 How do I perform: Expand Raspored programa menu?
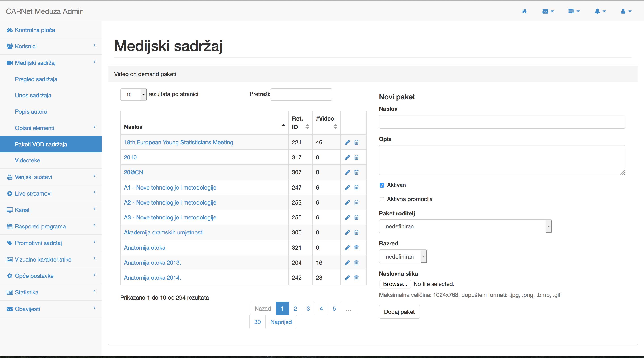[51, 227]
